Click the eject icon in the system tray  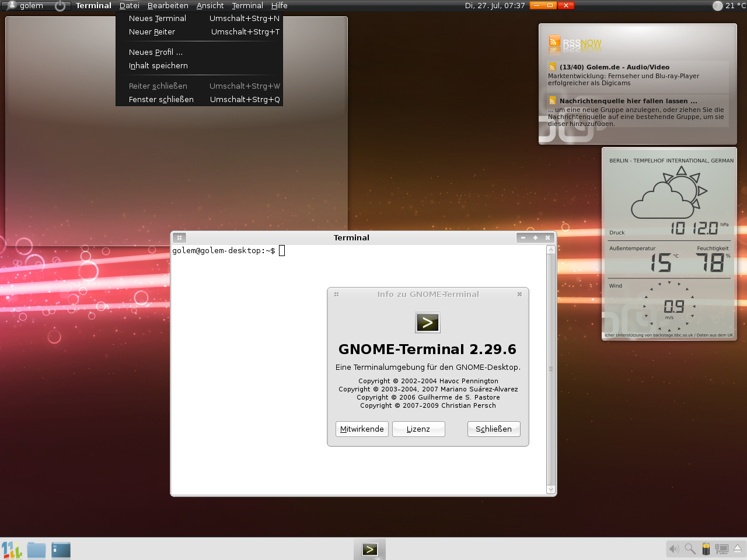(737, 548)
